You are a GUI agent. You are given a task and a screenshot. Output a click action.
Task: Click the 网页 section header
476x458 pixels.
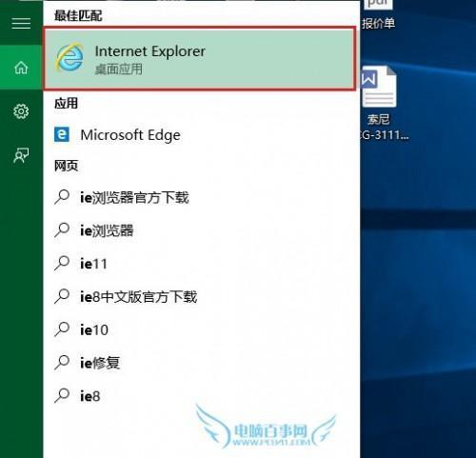coord(66,165)
